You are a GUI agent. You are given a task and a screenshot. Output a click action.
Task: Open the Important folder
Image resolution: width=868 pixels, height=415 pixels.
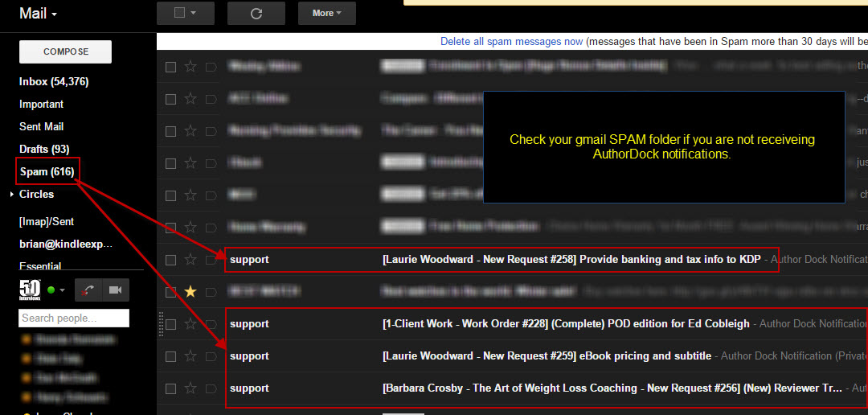tap(42, 105)
